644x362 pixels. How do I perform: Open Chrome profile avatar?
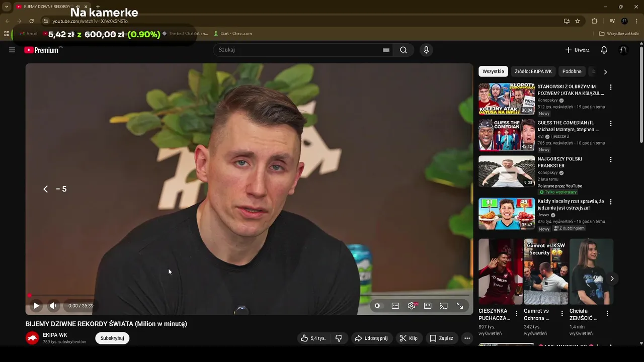[624, 21]
